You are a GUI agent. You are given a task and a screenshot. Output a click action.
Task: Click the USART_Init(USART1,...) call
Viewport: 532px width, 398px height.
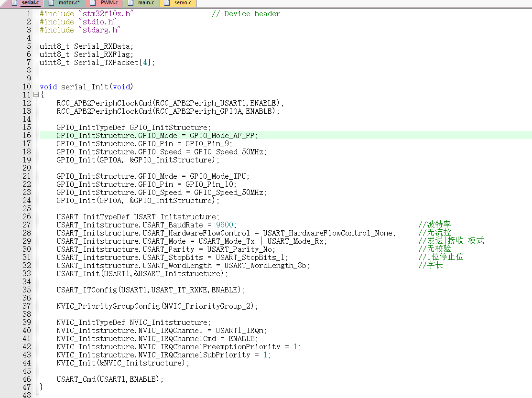pos(142,274)
